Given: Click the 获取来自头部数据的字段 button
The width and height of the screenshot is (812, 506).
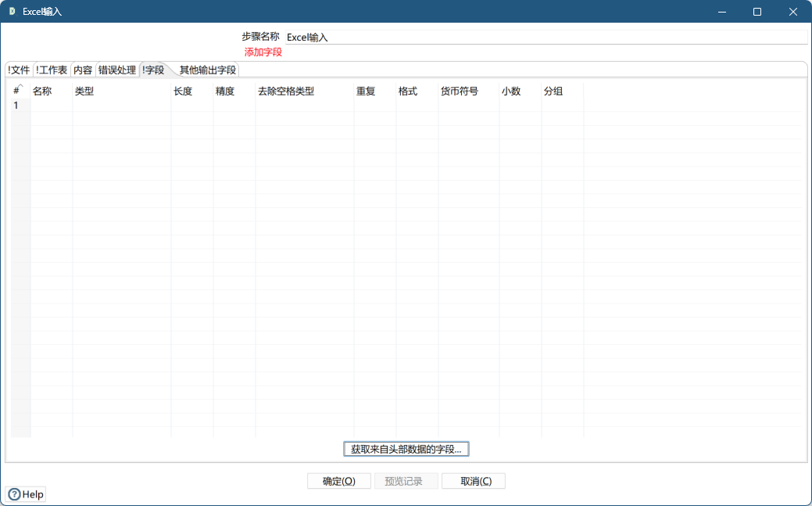Looking at the screenshot, I should pyautogui.click(x=406, y=448).
